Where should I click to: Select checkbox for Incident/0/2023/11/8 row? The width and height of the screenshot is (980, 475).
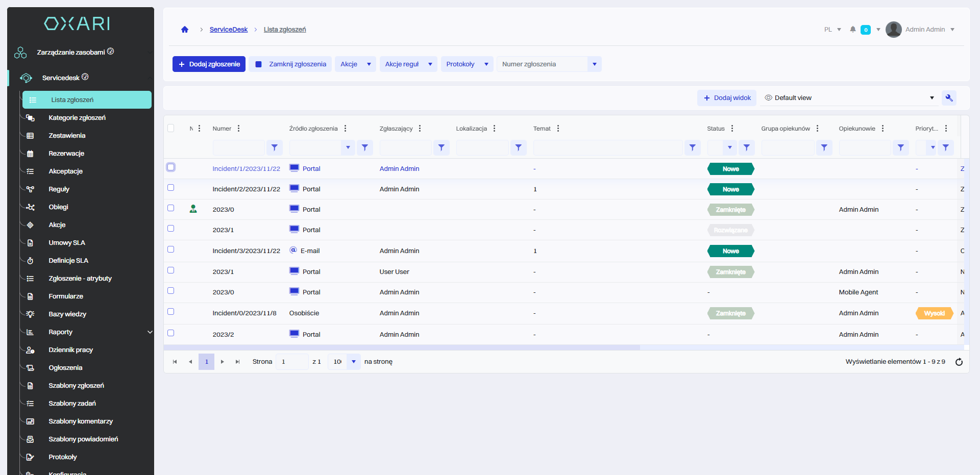(x=171, y=312)
